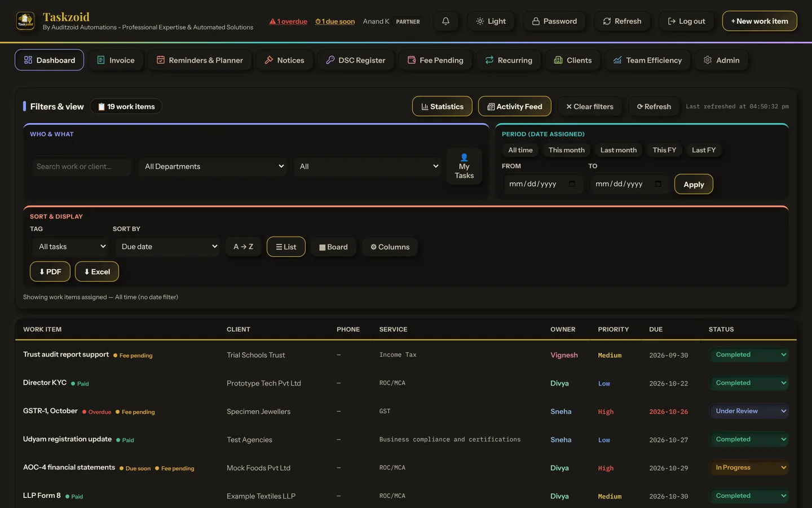The width and height of the screenshot is (812, 508).
Task: Open In Progress status dropdown for AOC-4
Action: (x=749, y=468)
